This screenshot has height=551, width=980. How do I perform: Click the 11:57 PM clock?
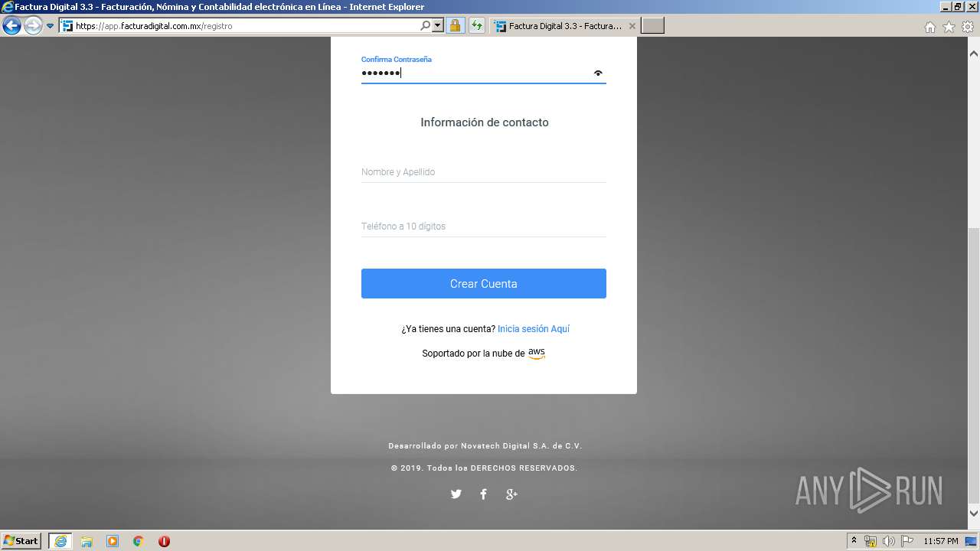click(x=941, y=541)
